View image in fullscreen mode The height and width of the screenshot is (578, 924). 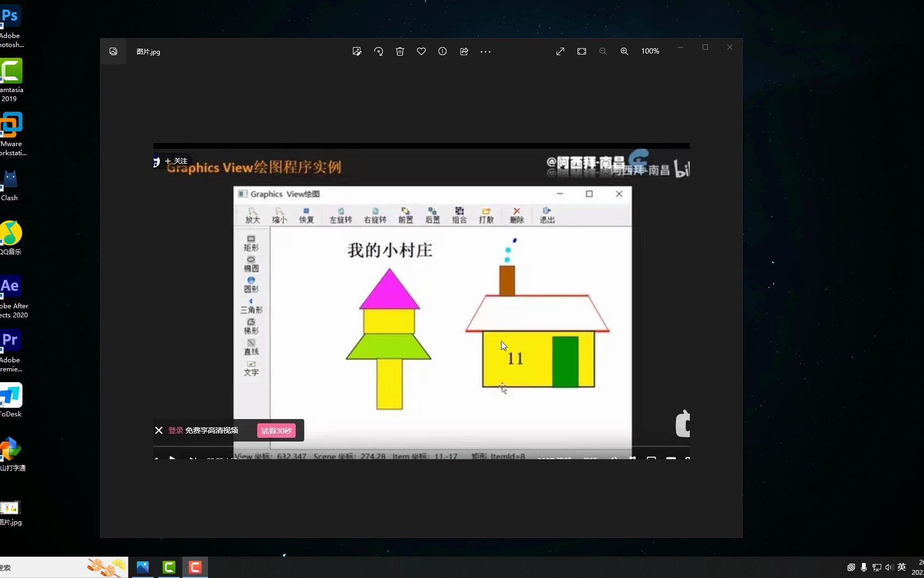tap(560, 51)
